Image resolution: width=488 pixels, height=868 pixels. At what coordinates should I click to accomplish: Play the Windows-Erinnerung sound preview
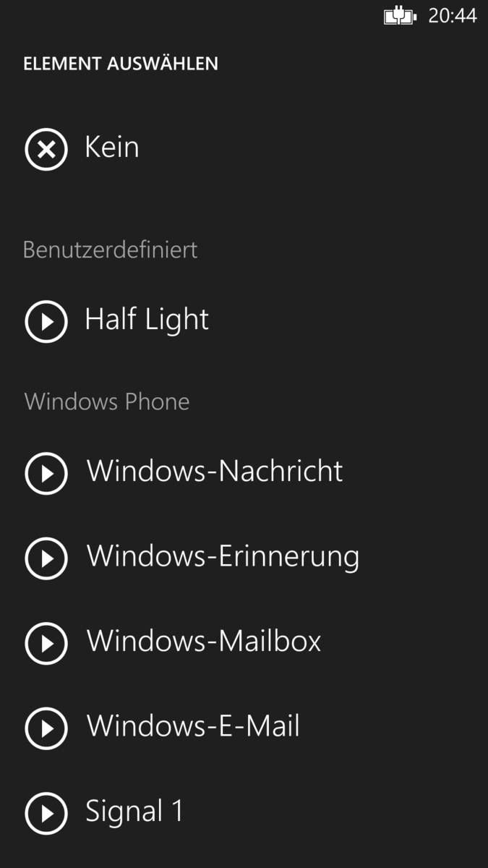(46, 558)
